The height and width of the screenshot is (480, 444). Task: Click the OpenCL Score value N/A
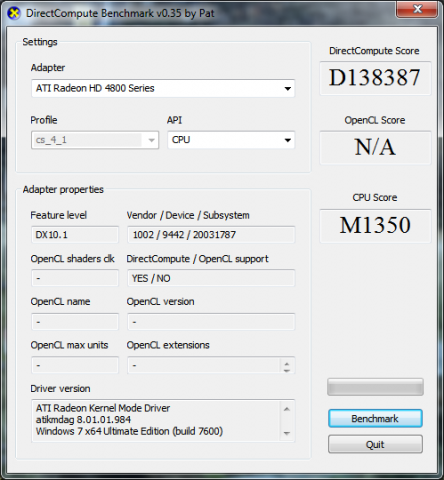[375, 147]
